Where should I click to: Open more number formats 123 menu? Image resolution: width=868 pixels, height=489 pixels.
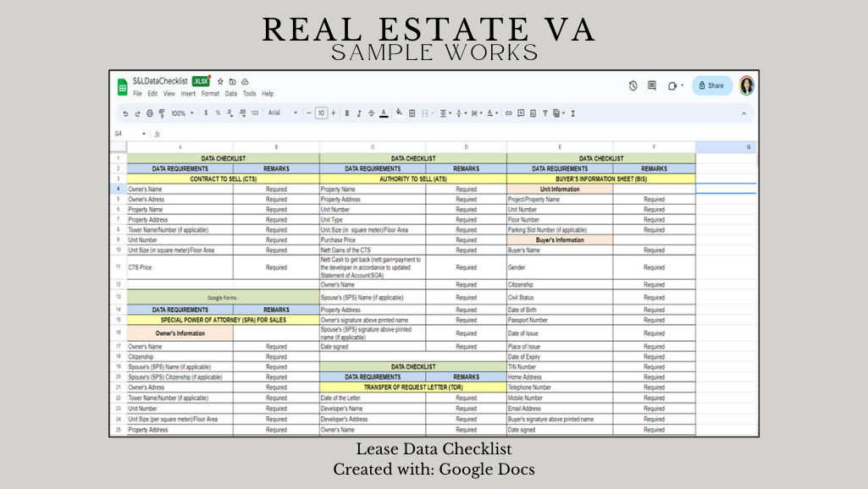pos(255,113)
